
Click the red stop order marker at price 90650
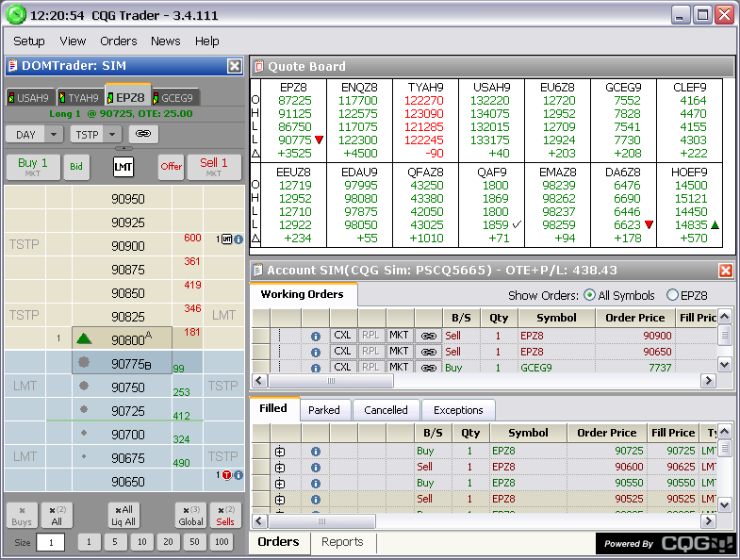226,475
